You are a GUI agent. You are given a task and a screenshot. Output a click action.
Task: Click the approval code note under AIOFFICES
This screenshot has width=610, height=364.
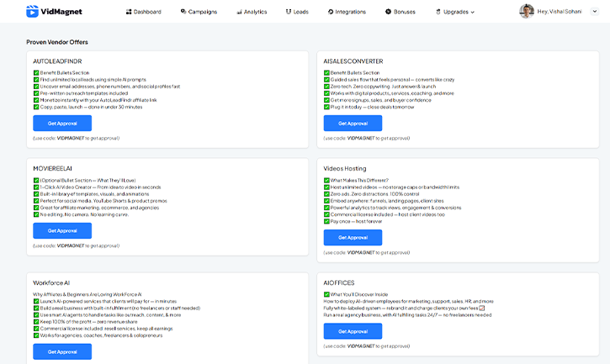click(367, 346)
